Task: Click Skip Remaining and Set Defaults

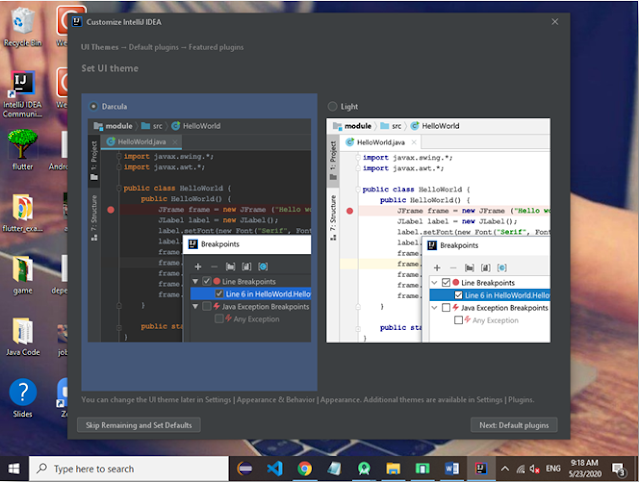Action: click(x=139, y=425)
